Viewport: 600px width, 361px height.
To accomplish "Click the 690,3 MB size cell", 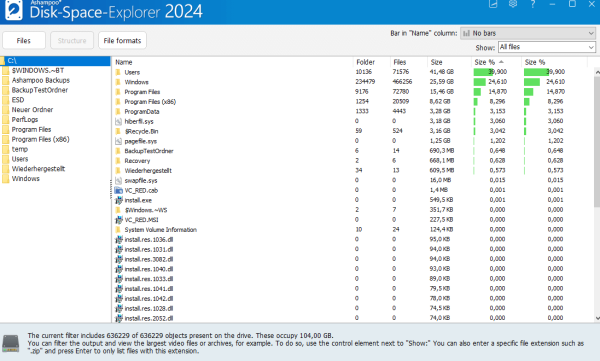I will (442, 151).
